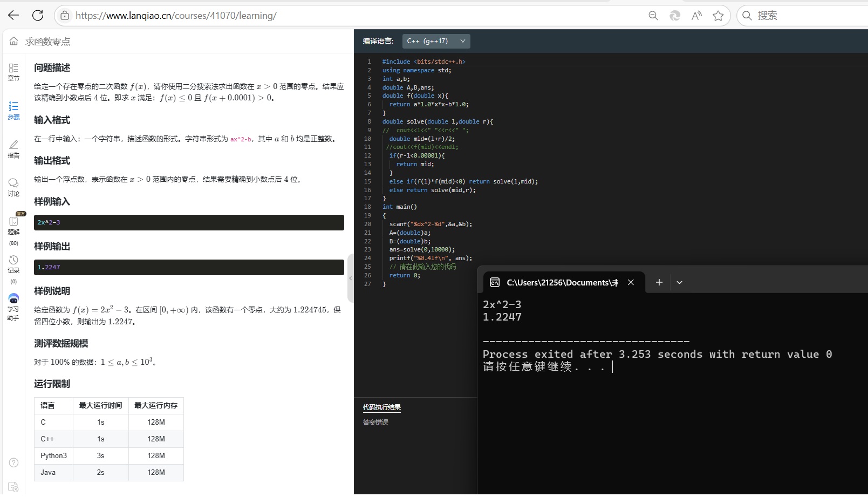Image resolution: width=868 pixels, height=497 pixels.
Task: Open the 报告 report pencil icon
Action: pos(13,148)
